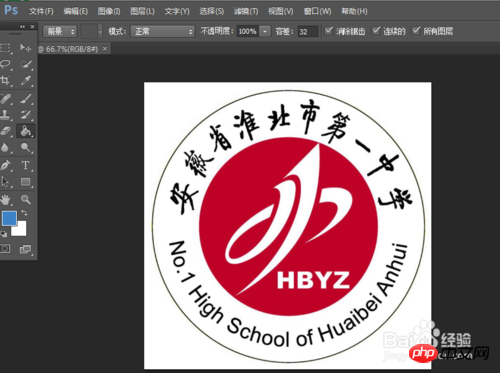Select the Blur tool
Viewport: 500px width, 373px height.
(x=5, y=147)
